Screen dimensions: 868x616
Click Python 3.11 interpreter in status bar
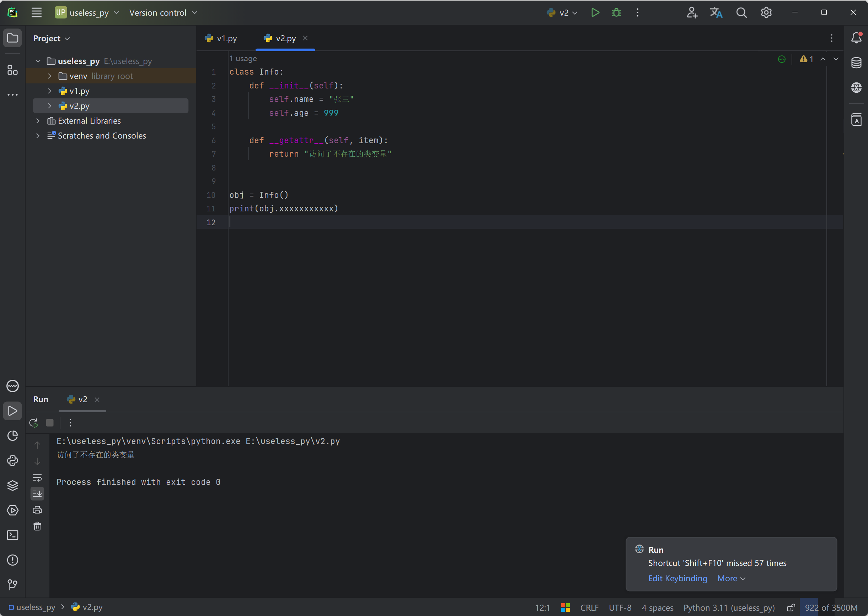click(x=729, y=608)
